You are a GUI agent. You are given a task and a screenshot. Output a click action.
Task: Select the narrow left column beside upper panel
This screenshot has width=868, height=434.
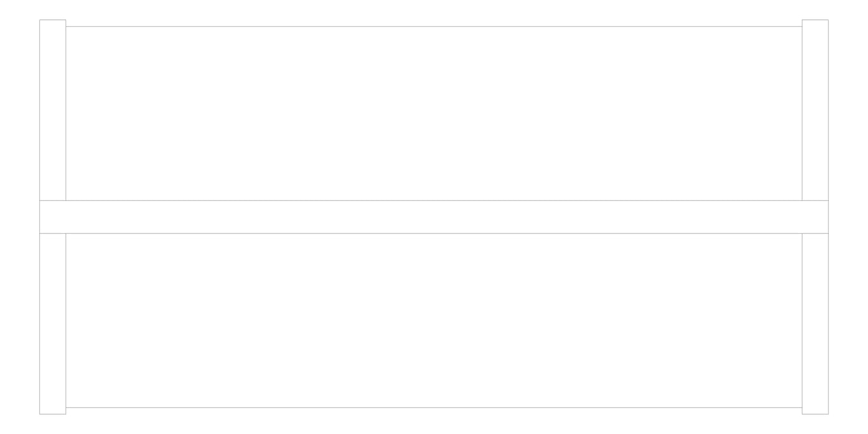tap(53, 110)
